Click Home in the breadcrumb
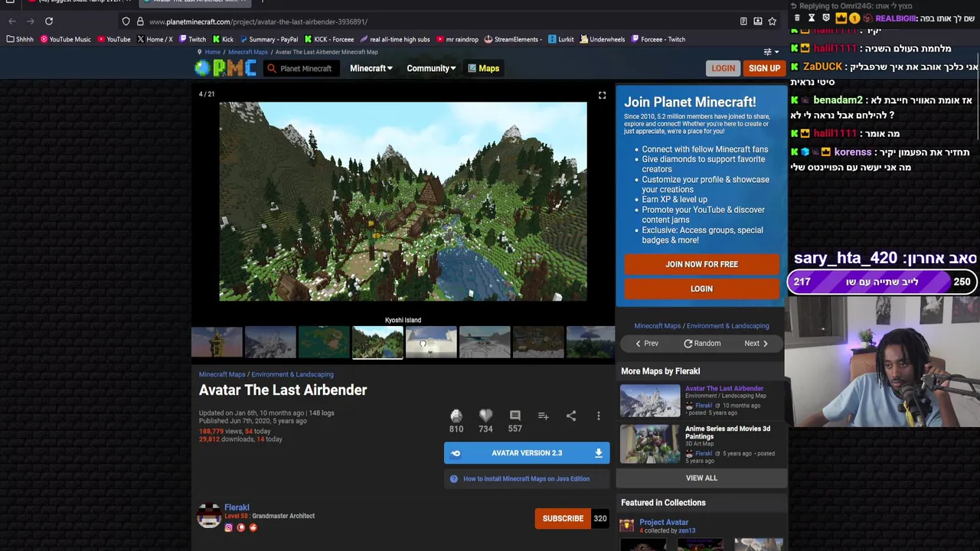980x551 pixels. point(212,52)
